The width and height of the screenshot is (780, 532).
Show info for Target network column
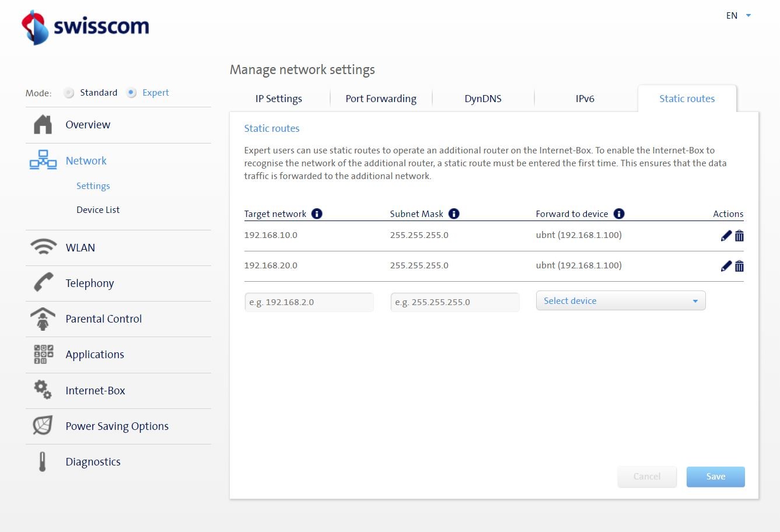pyautogui.click(x=317, y=213)
